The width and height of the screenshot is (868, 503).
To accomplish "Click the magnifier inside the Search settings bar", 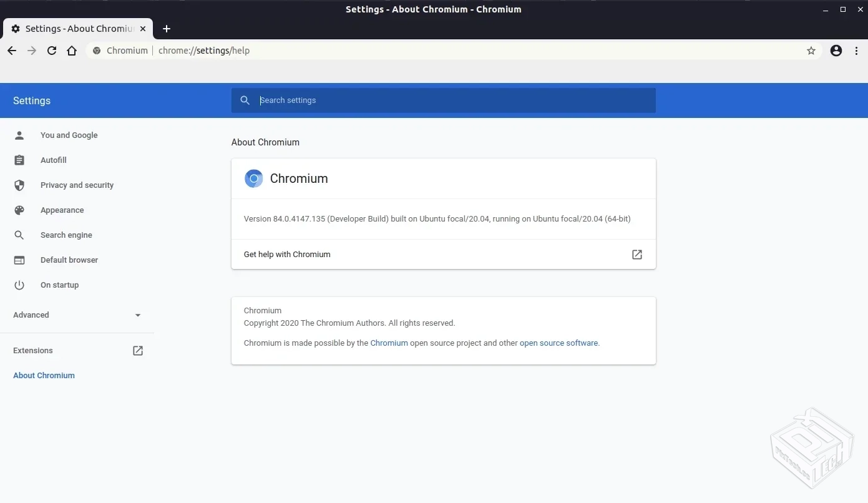I will coord(245,100).
